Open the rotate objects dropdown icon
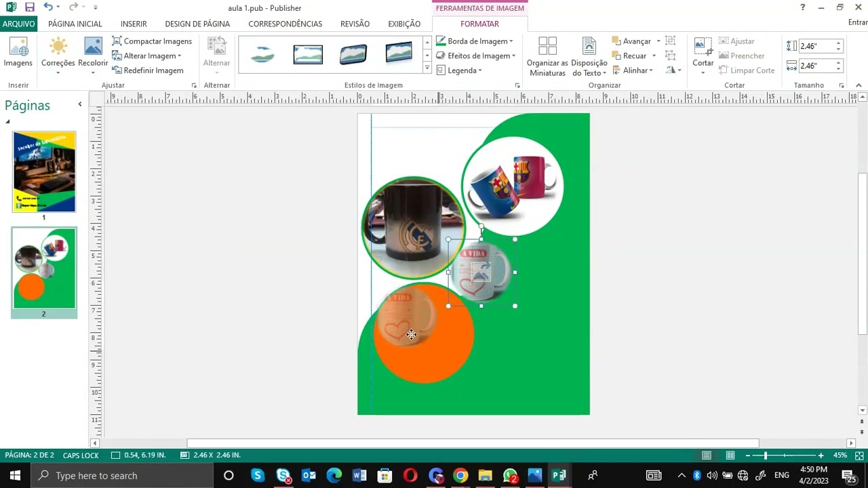Viewport: 868px width, 488px height. pyautogui.click(x=673, y=70)
